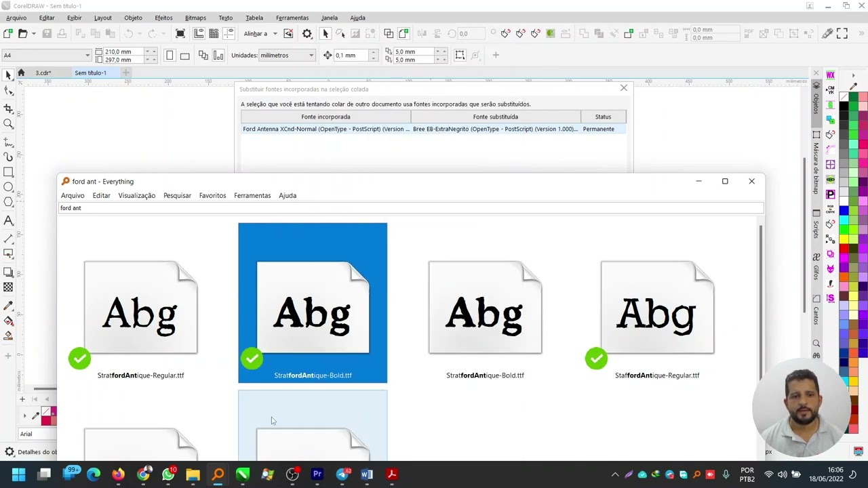Toggle guidelines display icon
868x488 pixels.
click(229, 33)
